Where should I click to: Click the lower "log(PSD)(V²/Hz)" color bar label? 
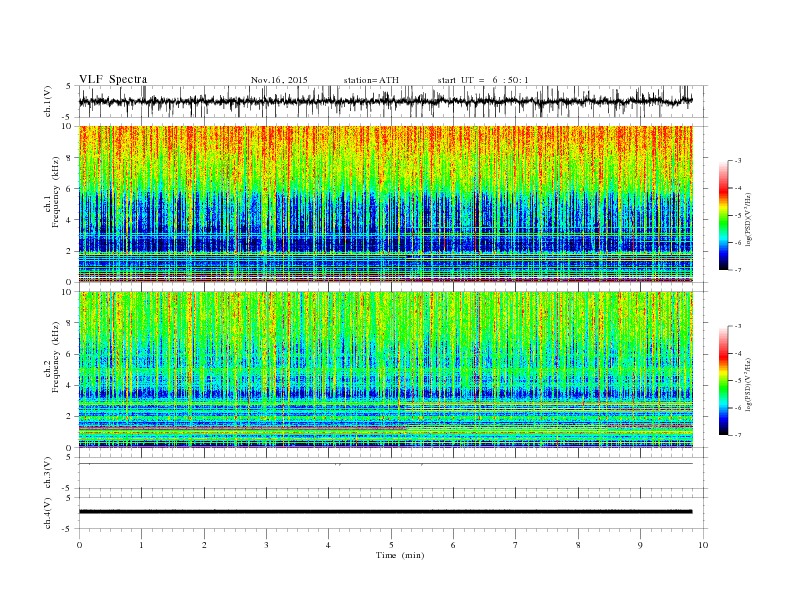[x=748, y=384]
